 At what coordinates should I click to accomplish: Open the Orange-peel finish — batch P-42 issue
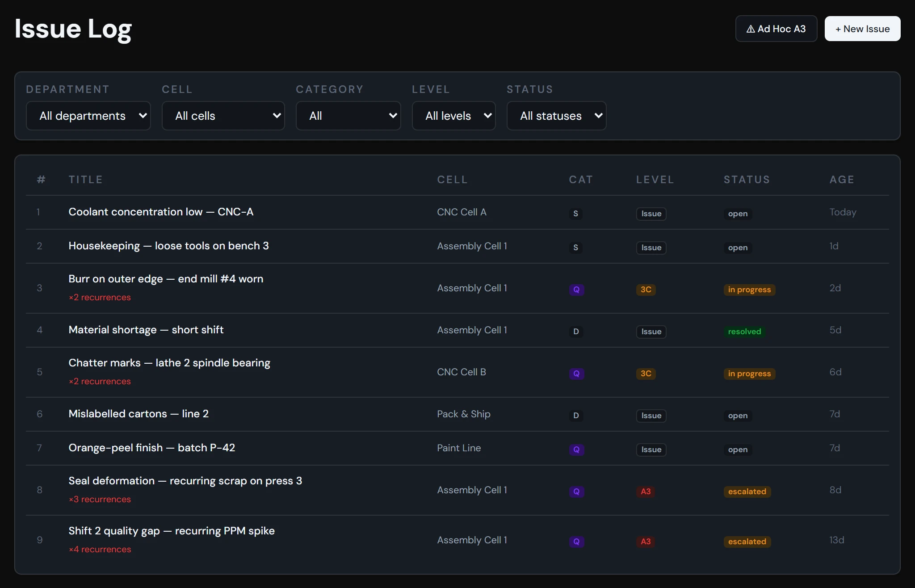pyautogui.click(x=151, y=448)
